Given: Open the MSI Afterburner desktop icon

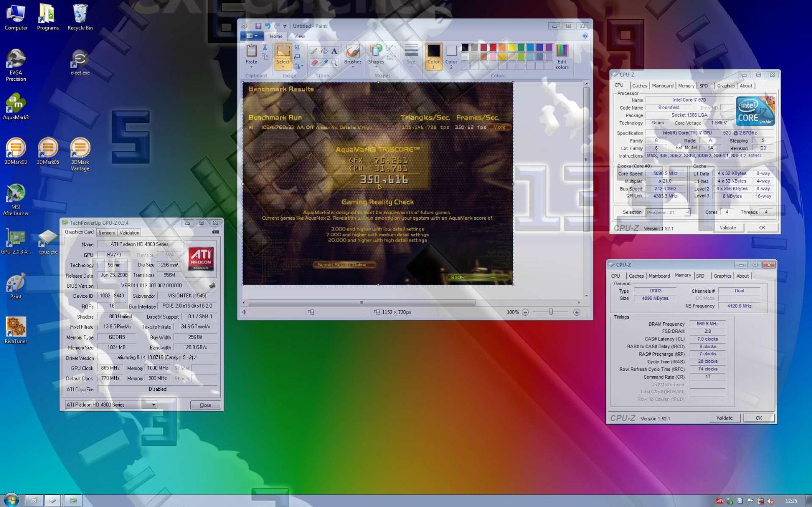Looking at the screenshot, I should tap(16, 199).
